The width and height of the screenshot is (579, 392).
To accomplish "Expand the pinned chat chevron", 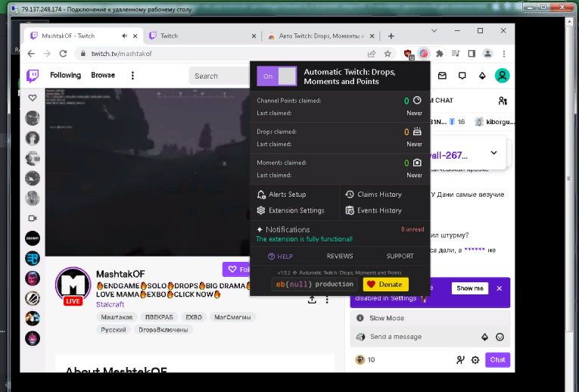I will click(x=493, y=153).
